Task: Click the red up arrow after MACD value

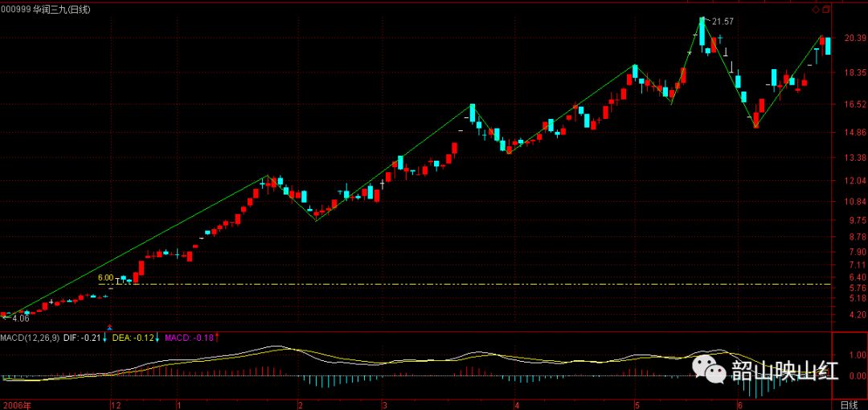Action: [217, 338]
